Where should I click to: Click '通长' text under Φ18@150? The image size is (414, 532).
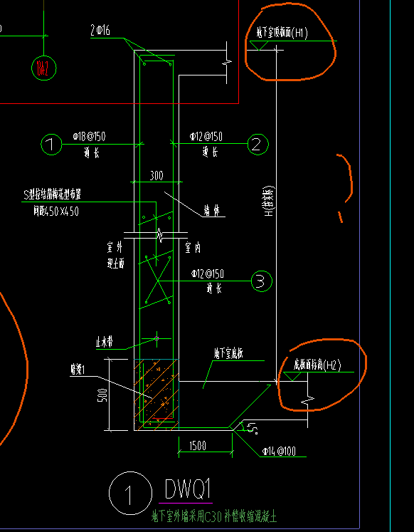tap(92, 153)
